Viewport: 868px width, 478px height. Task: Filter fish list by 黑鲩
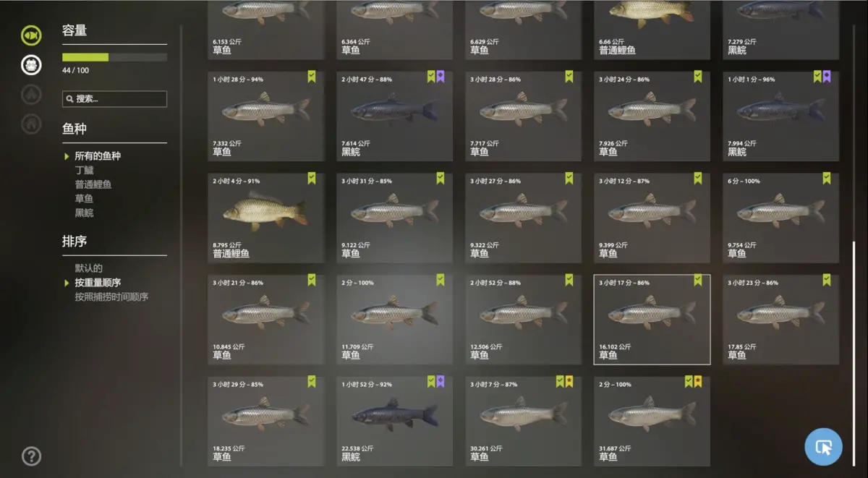pyautogui.click(x=84, y=213)
